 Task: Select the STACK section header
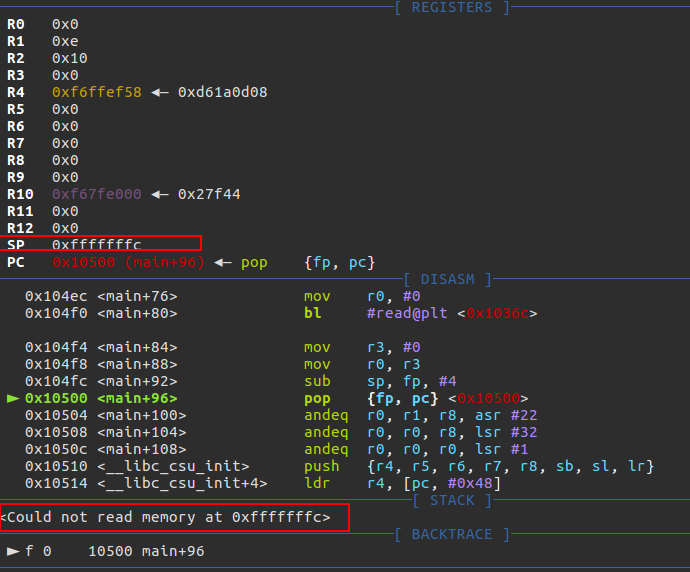pyautogui.click(x=452, y=500)
